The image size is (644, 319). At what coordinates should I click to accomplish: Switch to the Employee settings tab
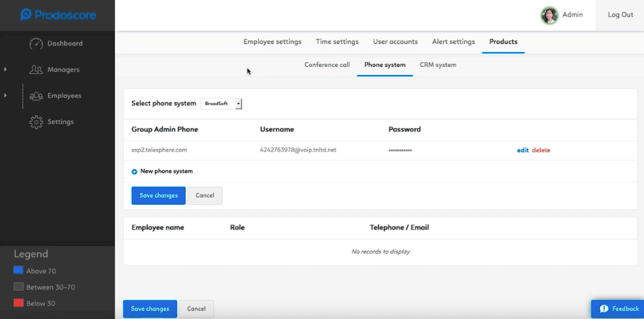(272, 42)
